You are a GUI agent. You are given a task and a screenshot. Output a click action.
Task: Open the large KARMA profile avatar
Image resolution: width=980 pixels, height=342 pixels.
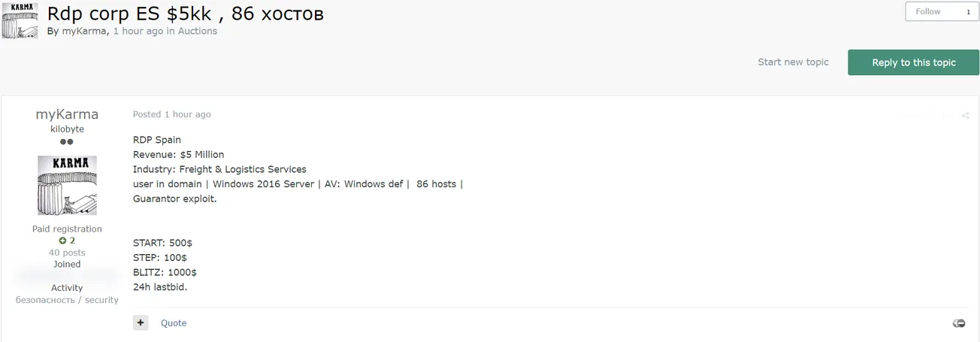(x=67, y=186)
